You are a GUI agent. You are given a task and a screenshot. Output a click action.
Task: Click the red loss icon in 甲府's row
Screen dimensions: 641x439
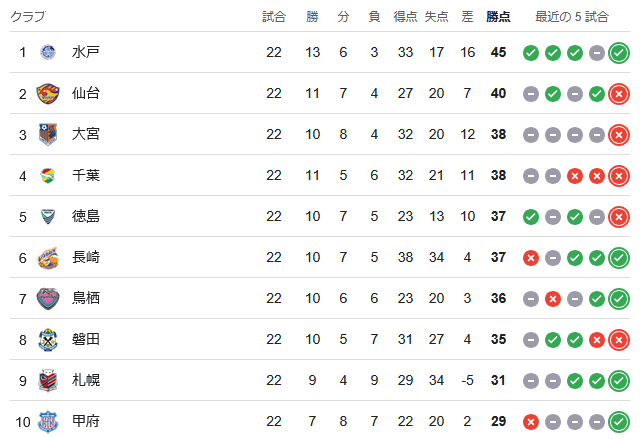coord(531,421)
